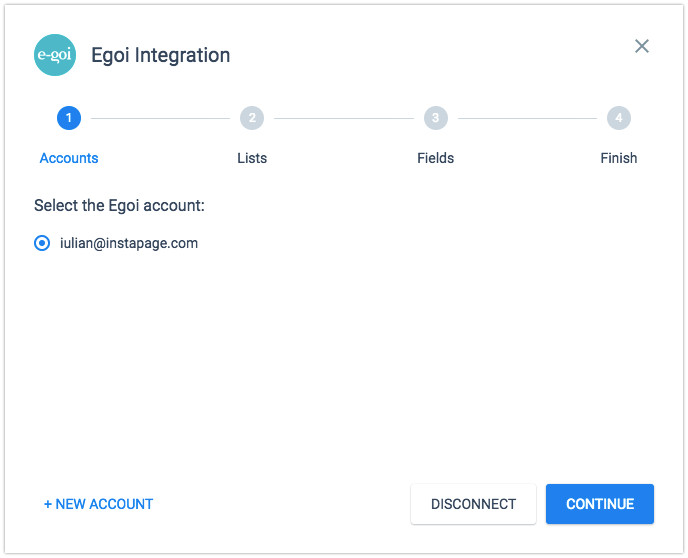
Task: Select the step 4 circle
Action: [619, 118]
